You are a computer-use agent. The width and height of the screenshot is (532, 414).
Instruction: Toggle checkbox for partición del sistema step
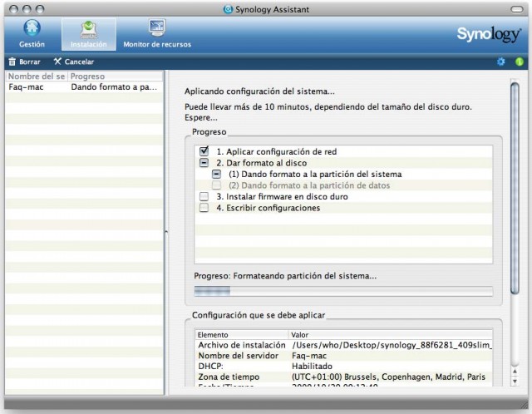point(216,174)
